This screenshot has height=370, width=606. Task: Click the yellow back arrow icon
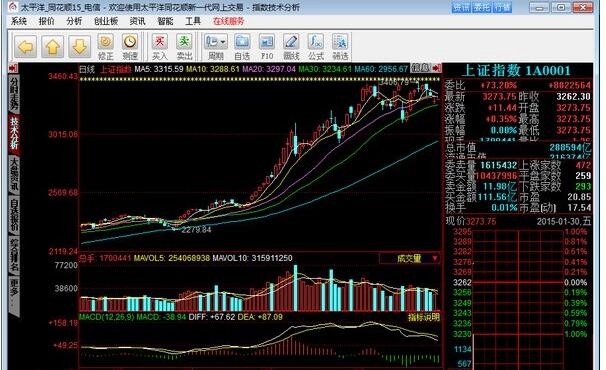tap(26, 47)
